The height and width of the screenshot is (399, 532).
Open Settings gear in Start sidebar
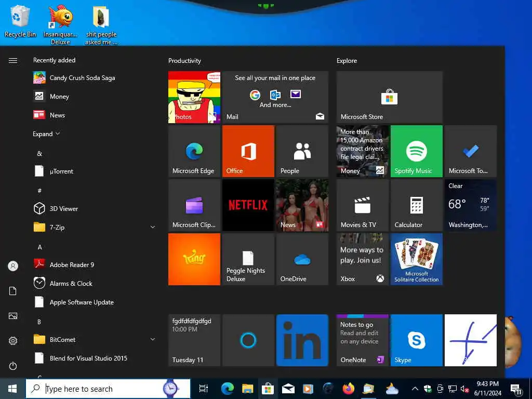[13, 341]
